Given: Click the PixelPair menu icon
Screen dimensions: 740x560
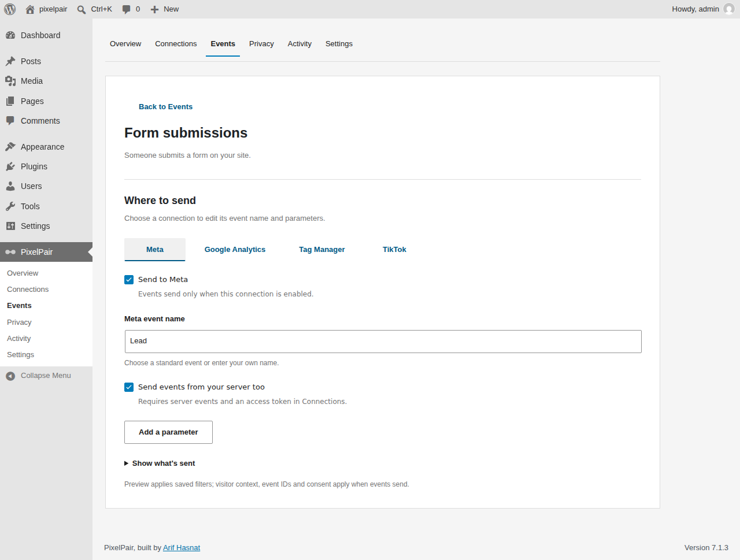Looking at the screenshot, I should [10, 252].
